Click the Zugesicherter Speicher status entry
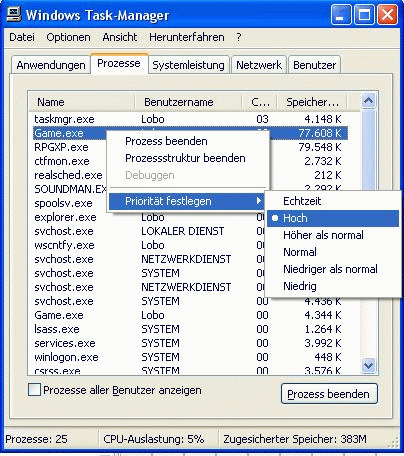 pos(295,439)
